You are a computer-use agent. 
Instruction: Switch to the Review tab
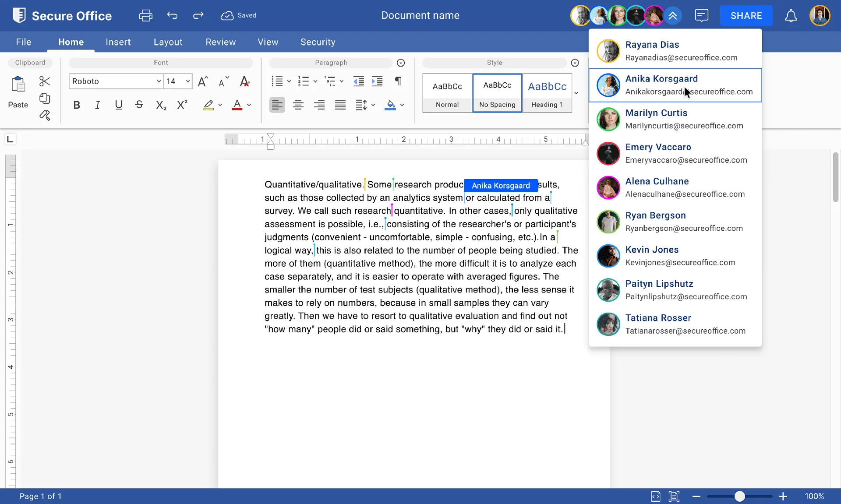tap(221, 42)
